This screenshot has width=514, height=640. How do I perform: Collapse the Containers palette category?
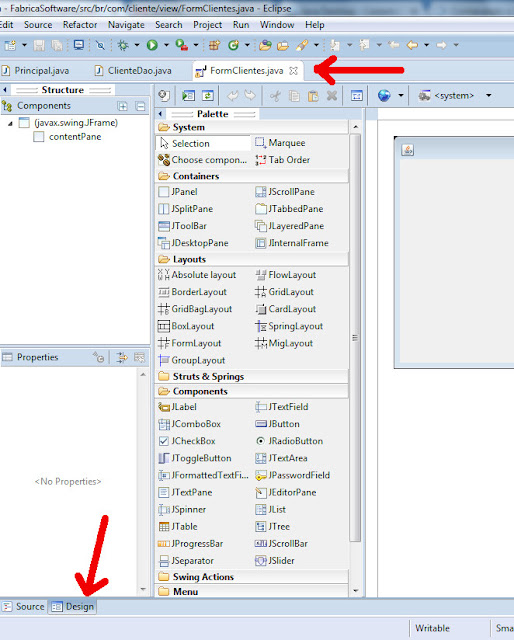[252, 176]
